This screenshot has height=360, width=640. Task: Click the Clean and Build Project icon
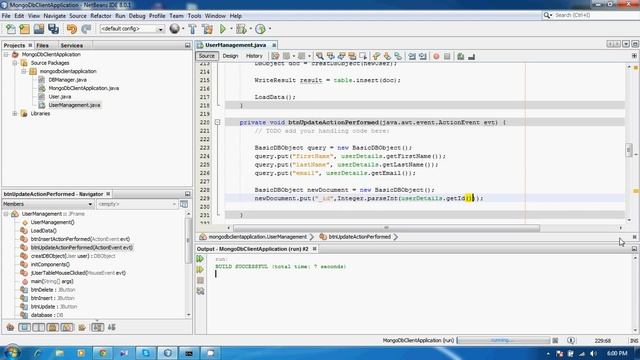coord(207,29)
